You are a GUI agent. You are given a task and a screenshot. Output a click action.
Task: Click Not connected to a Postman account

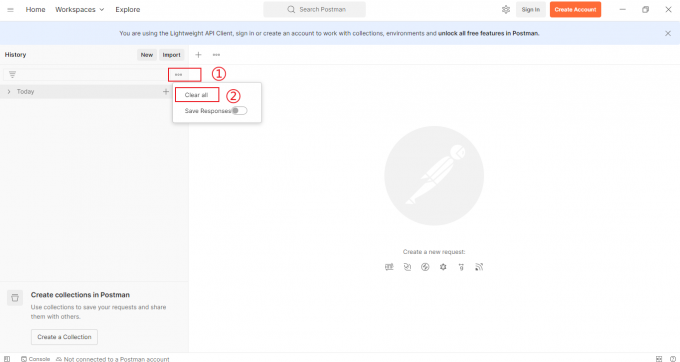click(x=113, y=359)
